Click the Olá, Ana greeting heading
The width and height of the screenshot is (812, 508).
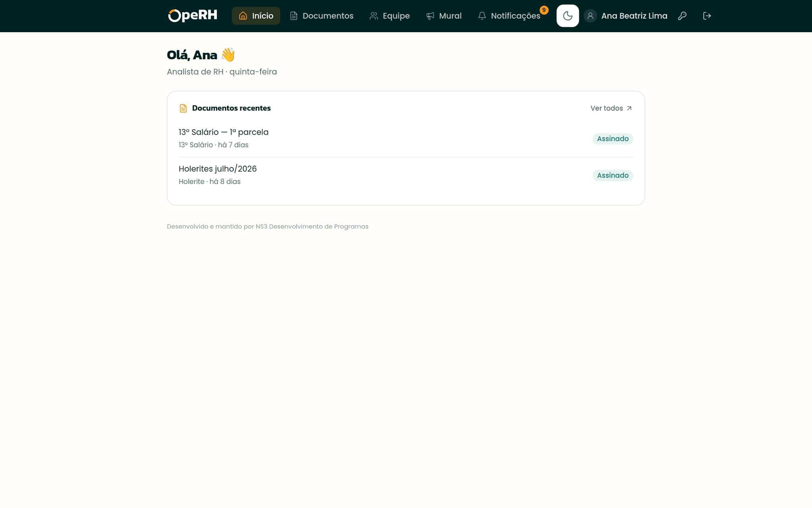click(x=201, y=55)
